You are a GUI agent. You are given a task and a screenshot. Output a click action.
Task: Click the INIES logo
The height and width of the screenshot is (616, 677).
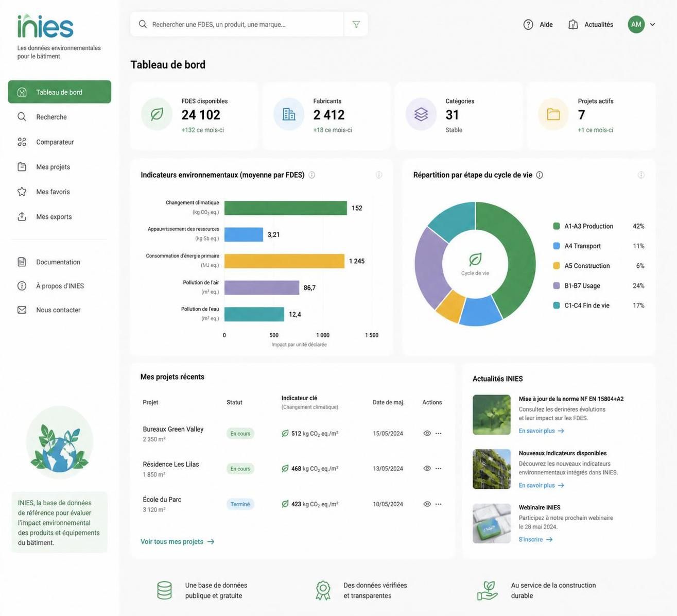(45, 26)
